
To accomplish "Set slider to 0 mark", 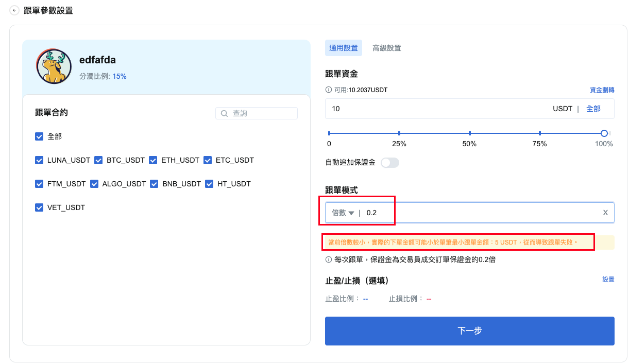I will [329, 133].
